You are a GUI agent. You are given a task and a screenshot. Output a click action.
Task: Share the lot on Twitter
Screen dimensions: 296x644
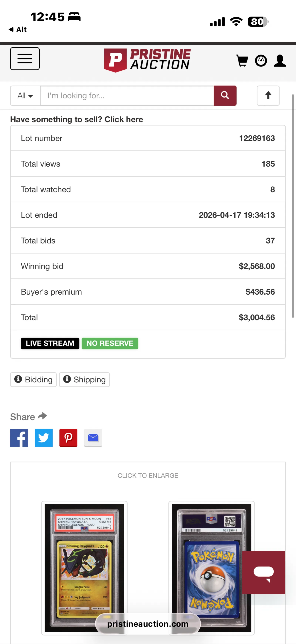pyautogui.click(x=44, y=438)
